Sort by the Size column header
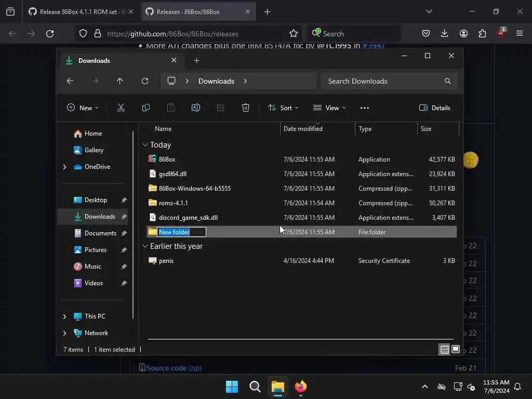The image size is (532, 399). pyautogui.click(x=426, y=129)
